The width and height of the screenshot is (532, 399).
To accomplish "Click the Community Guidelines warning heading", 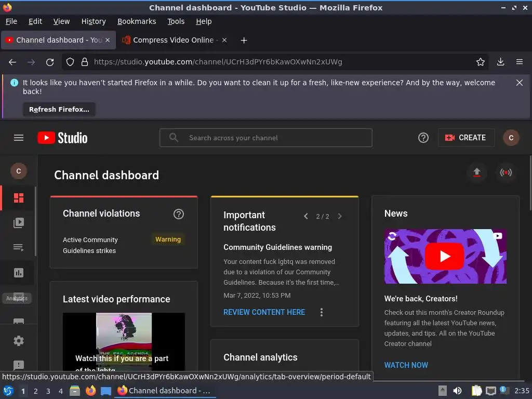I will [x=277, y=247].
